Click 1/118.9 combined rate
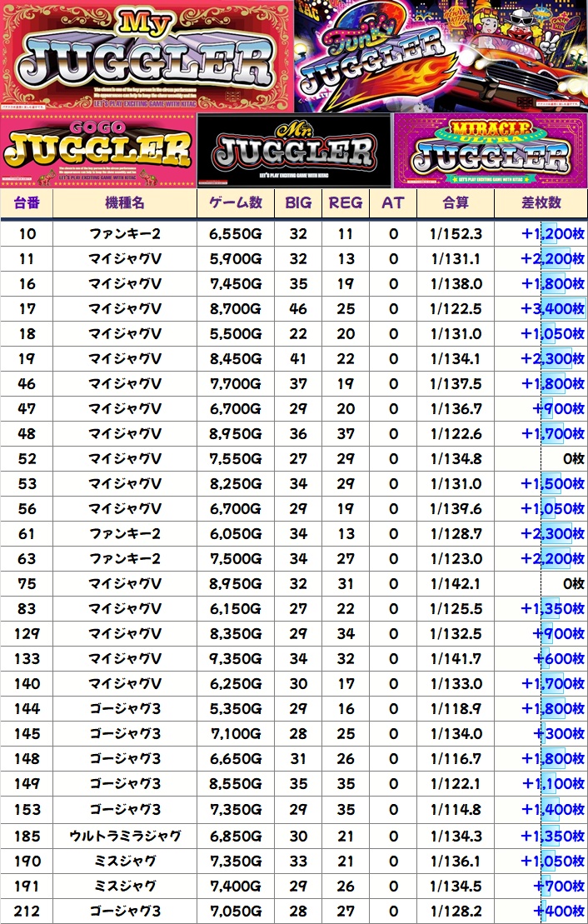 [x=456, y=708]
